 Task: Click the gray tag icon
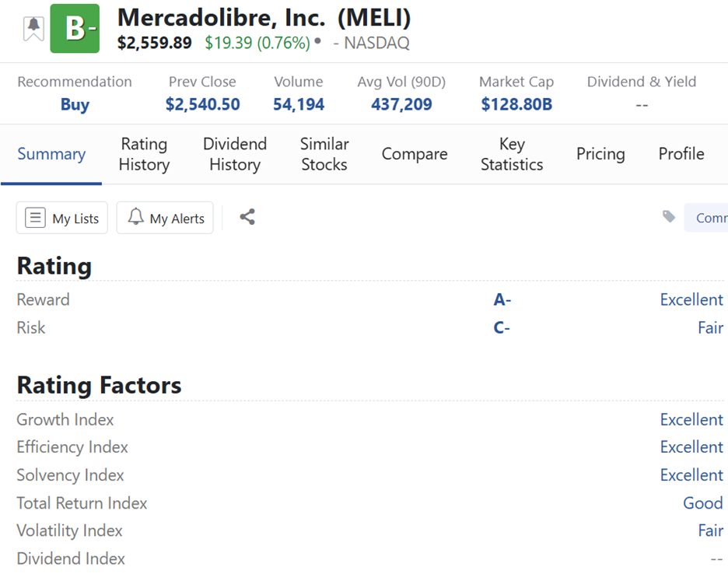click(x=669, y=216)
